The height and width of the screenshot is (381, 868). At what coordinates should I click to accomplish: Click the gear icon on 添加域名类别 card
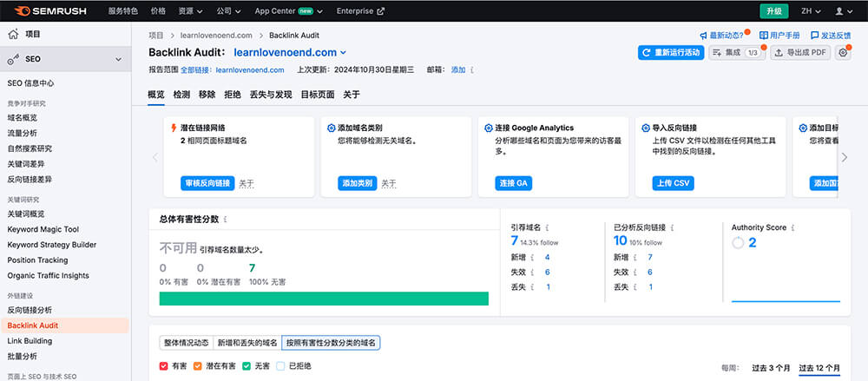click(331, 128)
